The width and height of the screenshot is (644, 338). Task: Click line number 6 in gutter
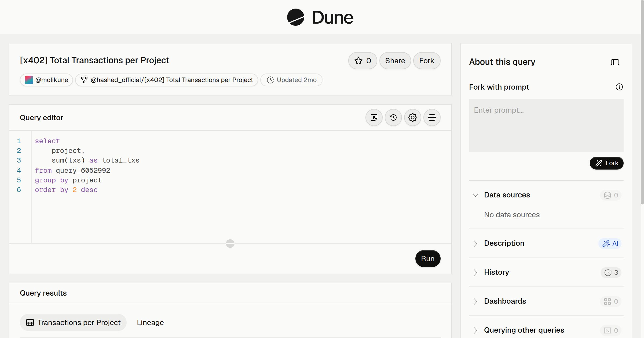(19, 190)
